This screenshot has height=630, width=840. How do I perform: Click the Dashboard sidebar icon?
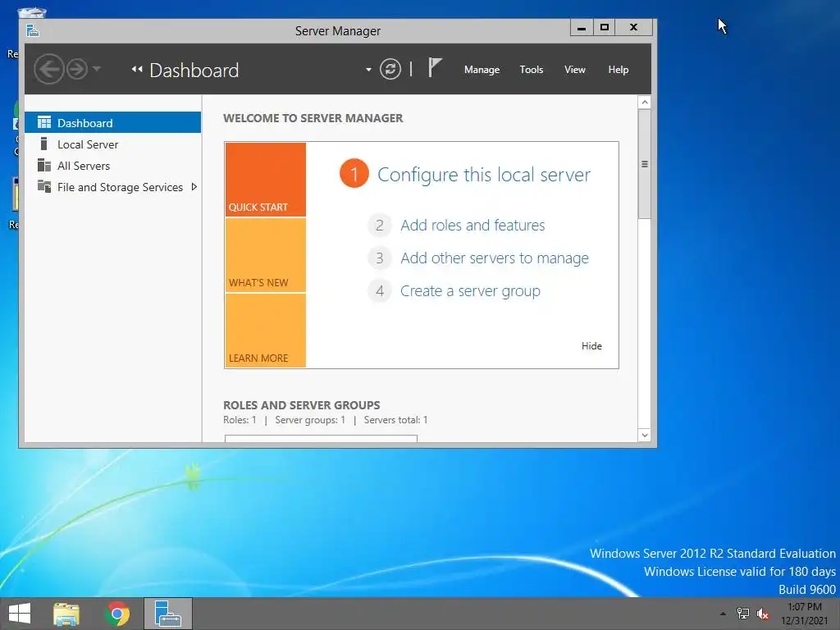pos(44,123)
